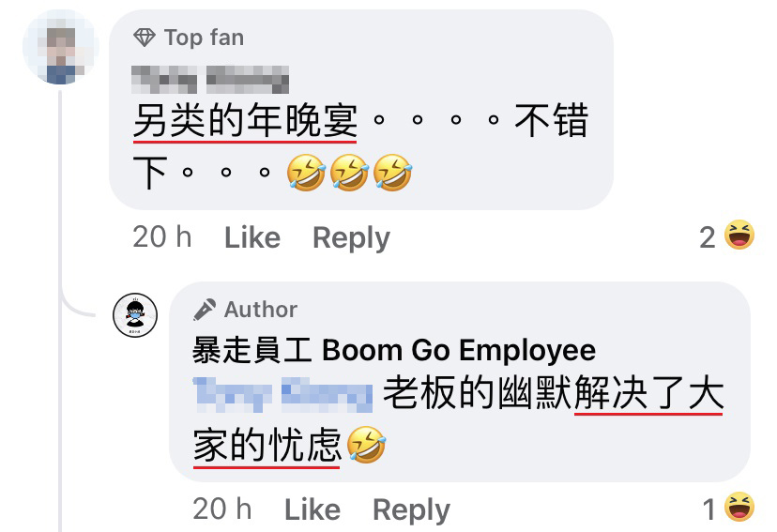Click the Top fan label text

point(205,38)
